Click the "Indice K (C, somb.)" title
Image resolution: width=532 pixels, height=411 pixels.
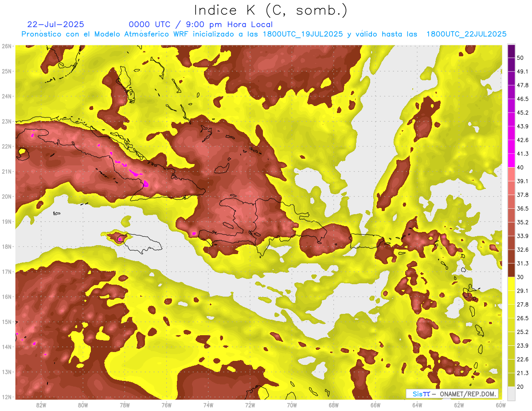pos(270,10)
